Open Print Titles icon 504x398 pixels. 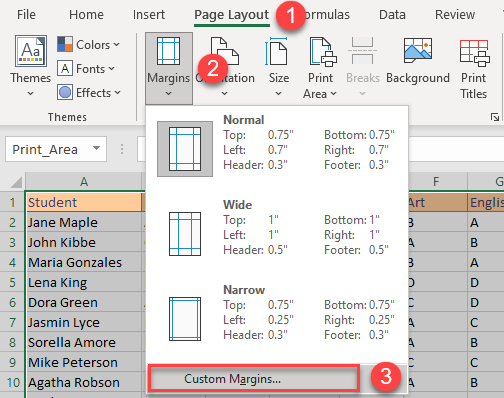click(x=474, y=52)
